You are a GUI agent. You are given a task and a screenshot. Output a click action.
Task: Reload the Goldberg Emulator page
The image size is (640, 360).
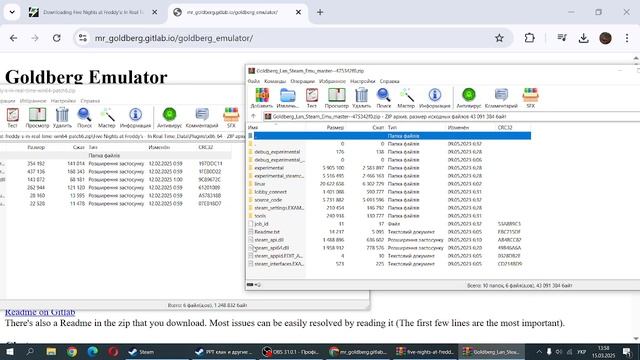pyautogui.click(x=57, y=38)
